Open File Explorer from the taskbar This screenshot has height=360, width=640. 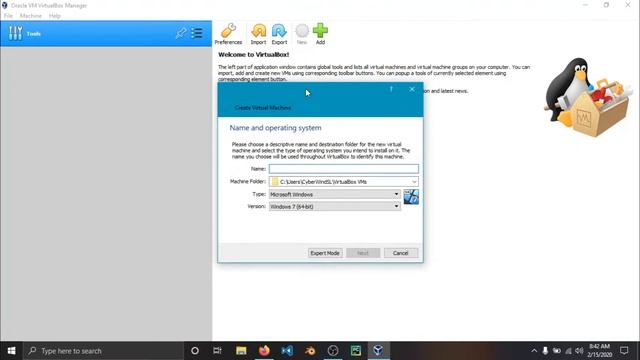tap(241, 351)
